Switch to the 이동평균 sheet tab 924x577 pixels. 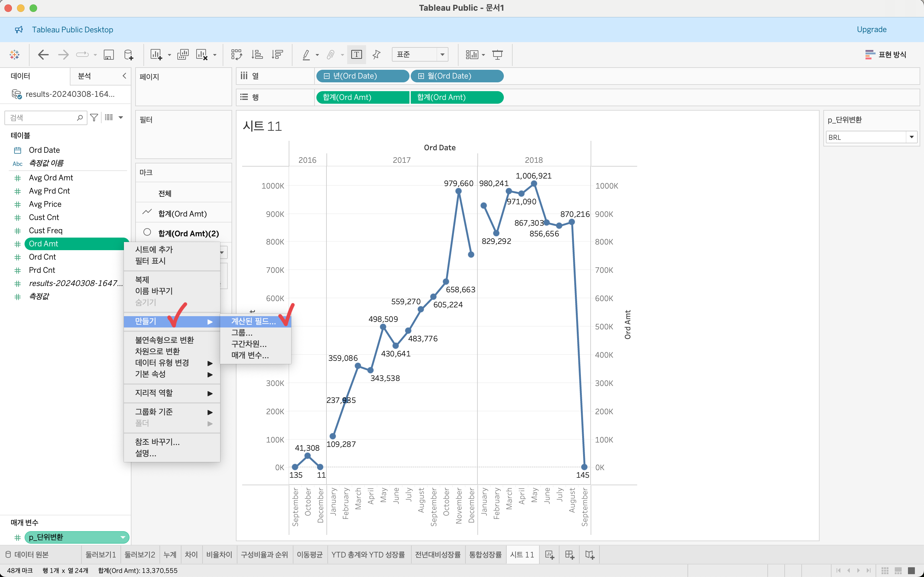click(x=309, y=554)
